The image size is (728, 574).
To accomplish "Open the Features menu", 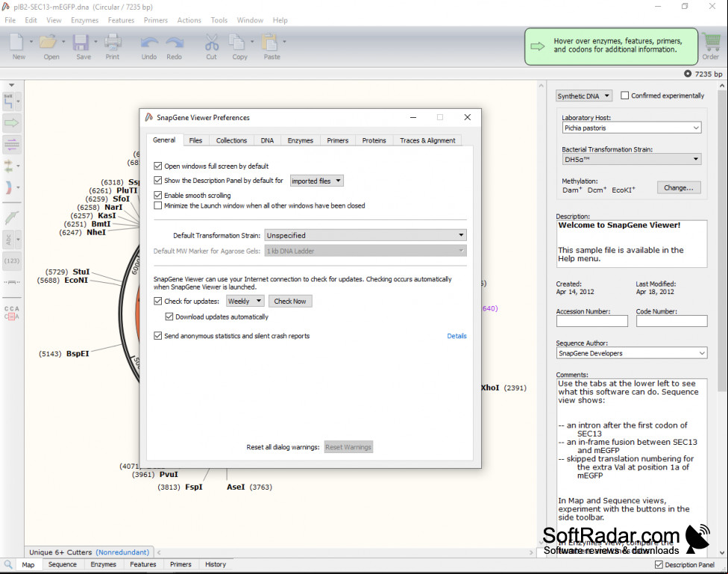I will point(121,20).
